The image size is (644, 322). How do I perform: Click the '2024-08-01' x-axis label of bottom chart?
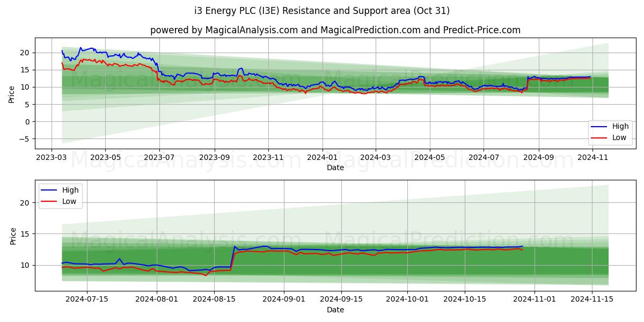tap(157, 300)
